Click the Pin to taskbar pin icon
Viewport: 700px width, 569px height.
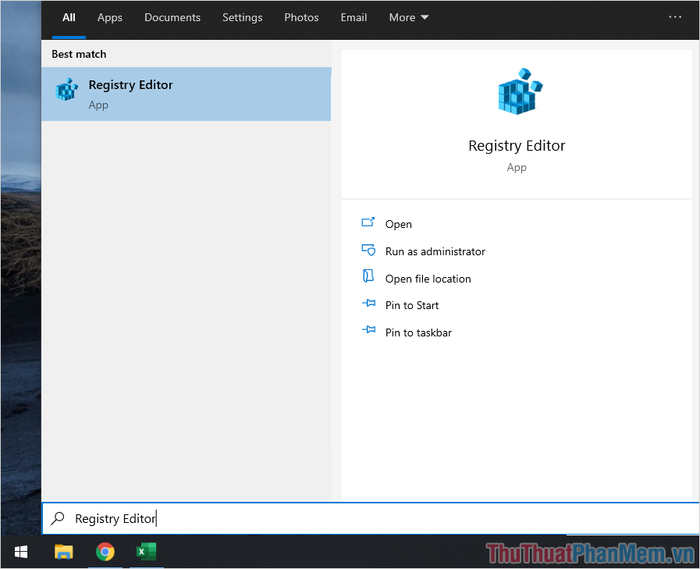[x=369, y=330]
